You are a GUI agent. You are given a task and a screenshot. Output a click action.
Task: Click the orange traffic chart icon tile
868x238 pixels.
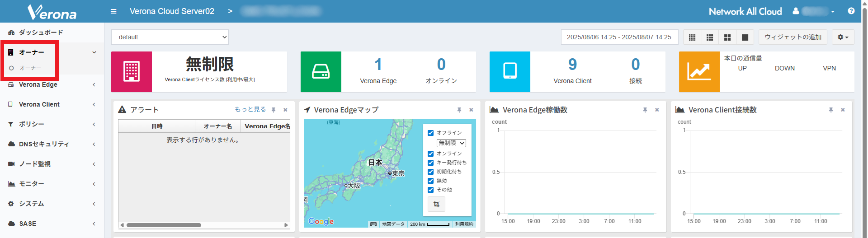point(699,72)
